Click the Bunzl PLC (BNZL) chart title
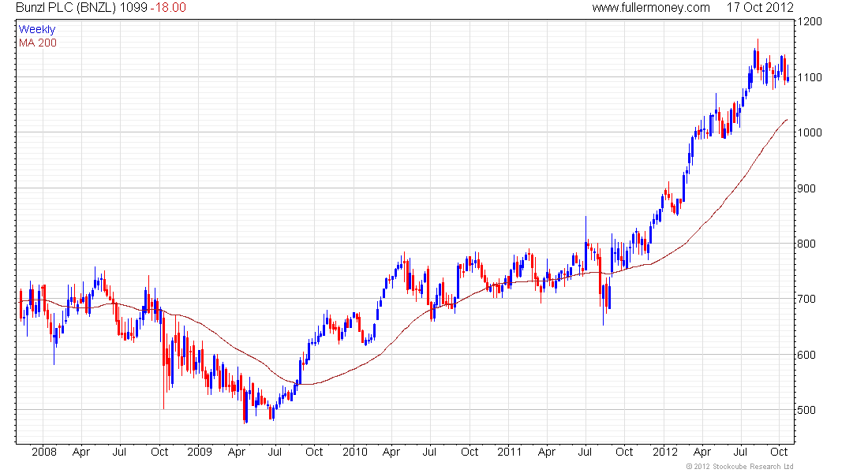This screenshot has width=868, height=473. tap(66, 8)
